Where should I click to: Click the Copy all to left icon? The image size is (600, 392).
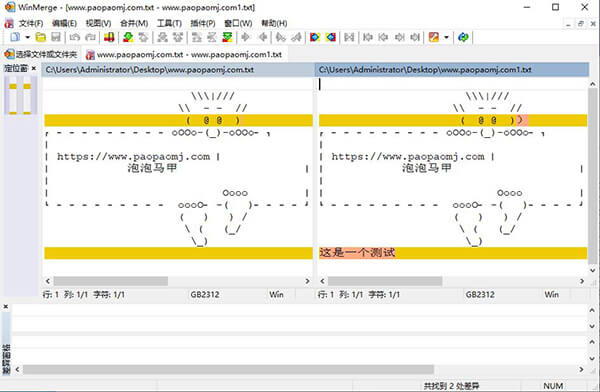click(331, 37)
